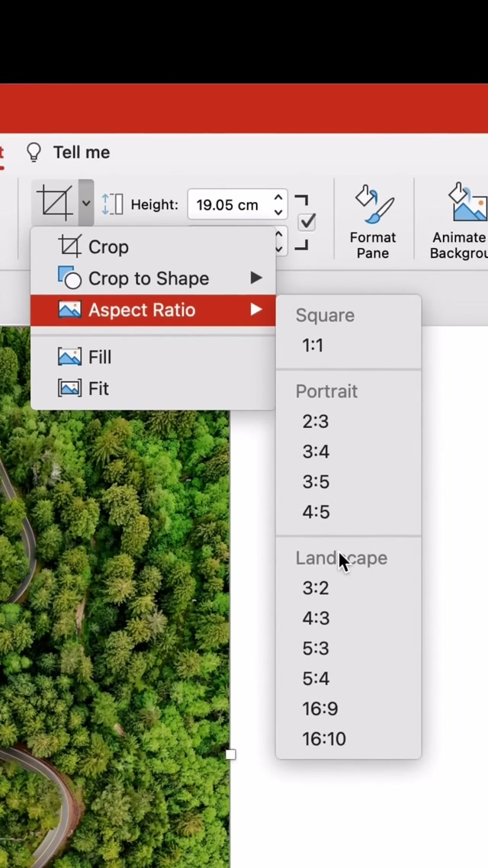Click the Crop tool icon in ribbon
Image resolution: width=488 pixels, height=868 pixels.
(x=55, y=203)
